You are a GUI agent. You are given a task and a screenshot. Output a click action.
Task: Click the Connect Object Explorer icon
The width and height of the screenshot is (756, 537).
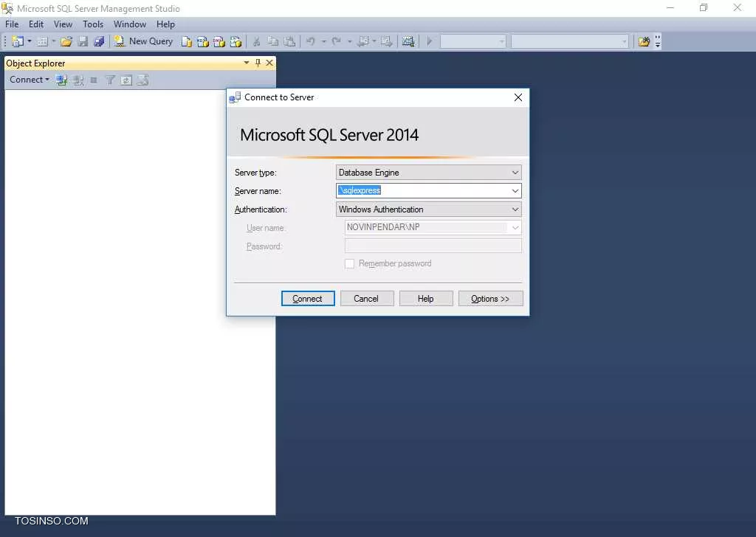pos(61,80)
